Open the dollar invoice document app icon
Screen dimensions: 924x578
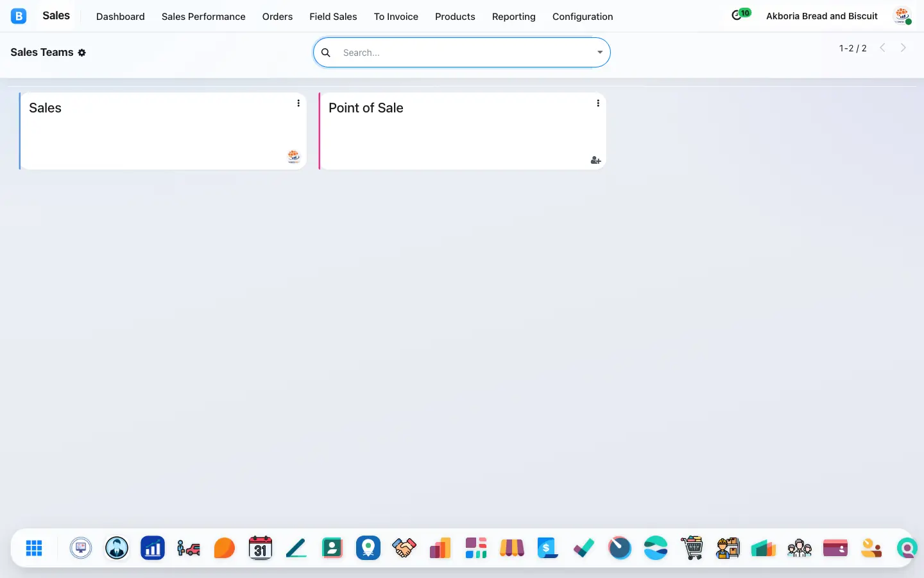[548, 548]
